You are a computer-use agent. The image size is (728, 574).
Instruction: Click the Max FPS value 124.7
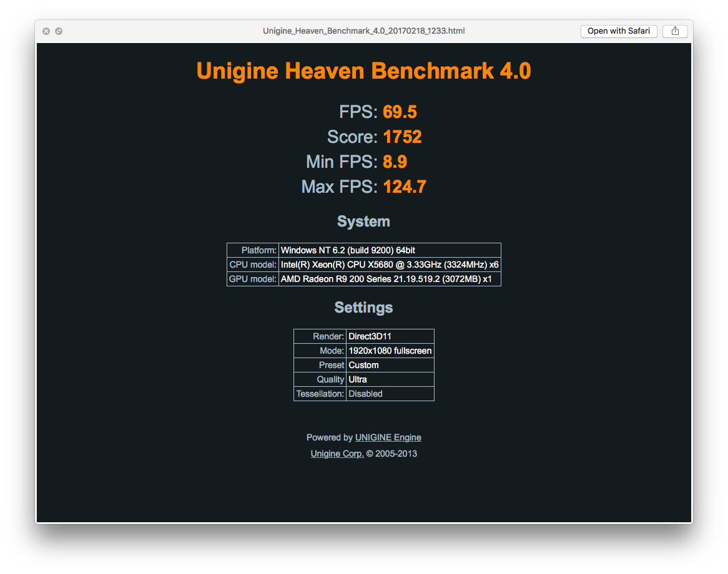point(405,187)
